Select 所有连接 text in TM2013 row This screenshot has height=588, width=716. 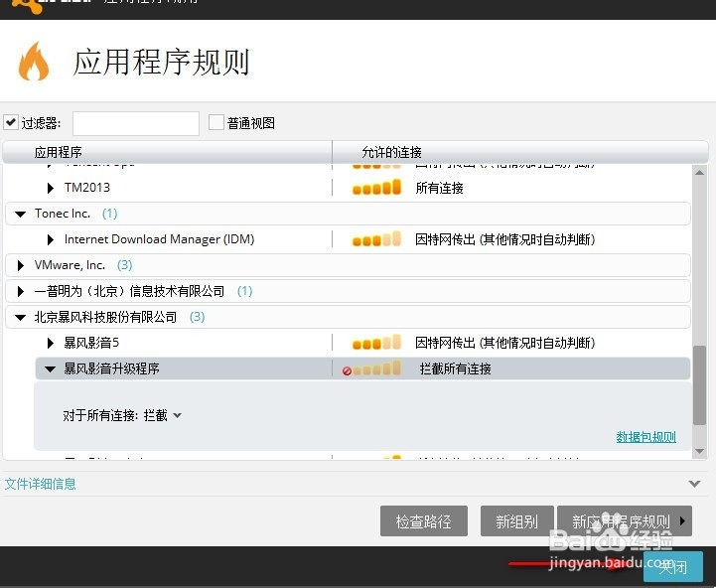point(439,188)
